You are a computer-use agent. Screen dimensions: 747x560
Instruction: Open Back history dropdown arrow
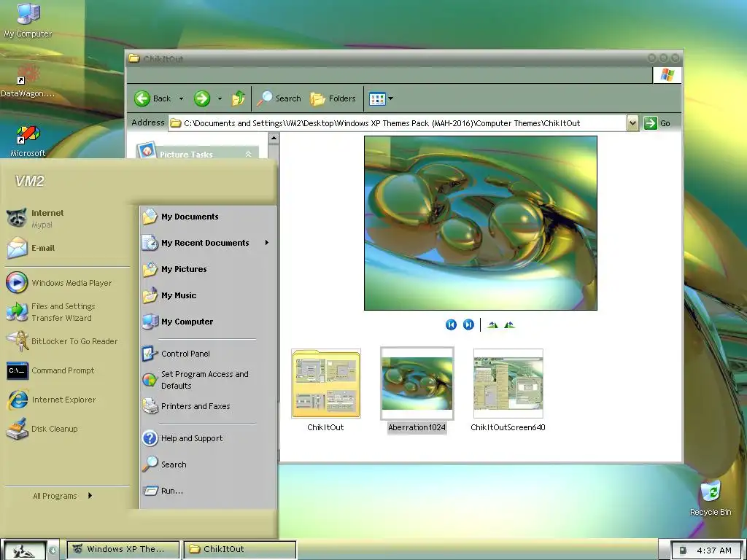click(181, 99)
